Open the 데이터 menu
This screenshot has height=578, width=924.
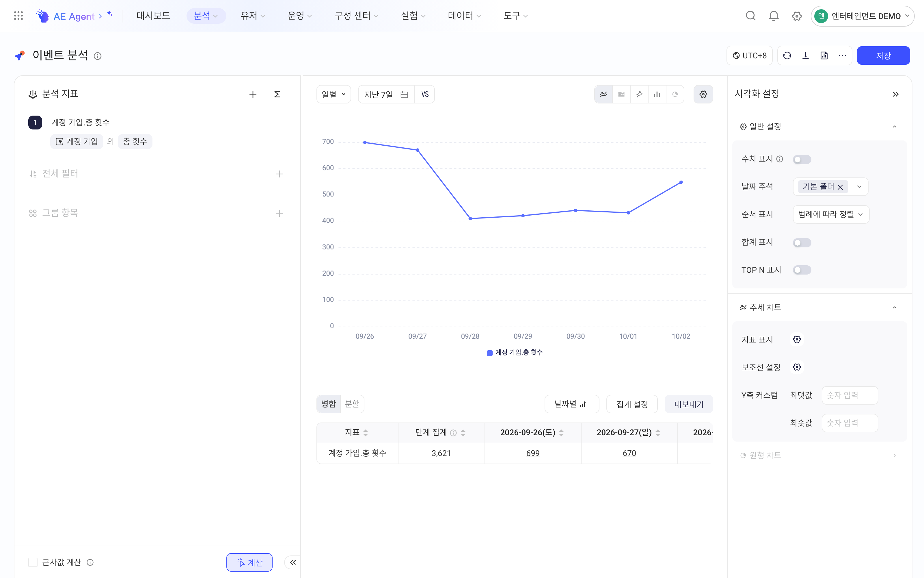coord(464,16)
